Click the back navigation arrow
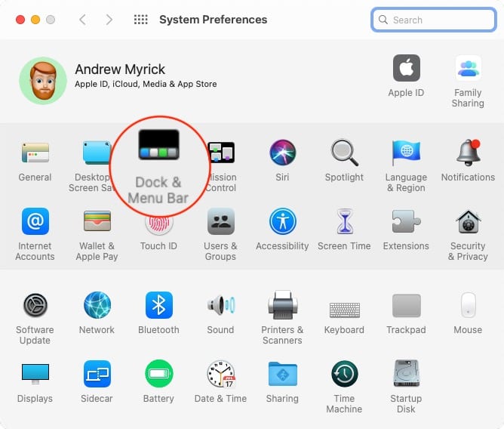The height and width of the screenshot is (429, 504). [x=82, y=20]
